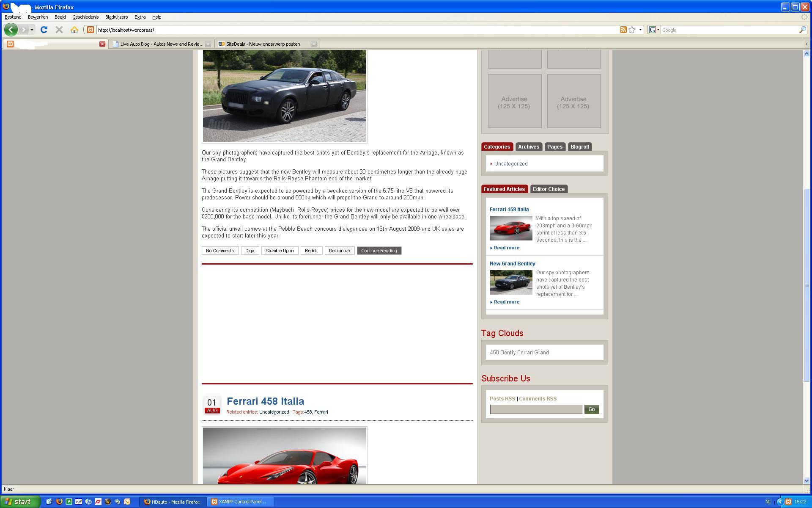Click Read more under Ferrari 458 Italia
Image resolution: width=812 pixels, height=508 pixels.
click(x=506, y=248)
